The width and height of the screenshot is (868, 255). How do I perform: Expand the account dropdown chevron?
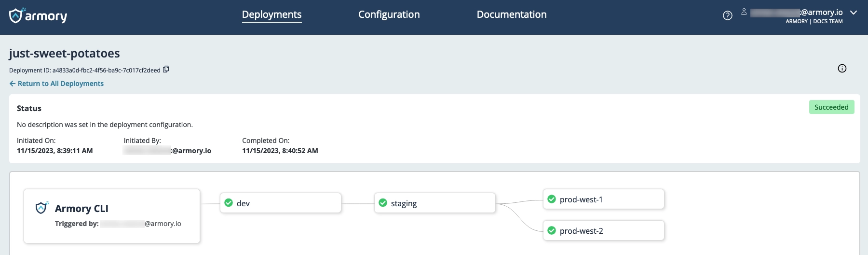pos(854,13)
